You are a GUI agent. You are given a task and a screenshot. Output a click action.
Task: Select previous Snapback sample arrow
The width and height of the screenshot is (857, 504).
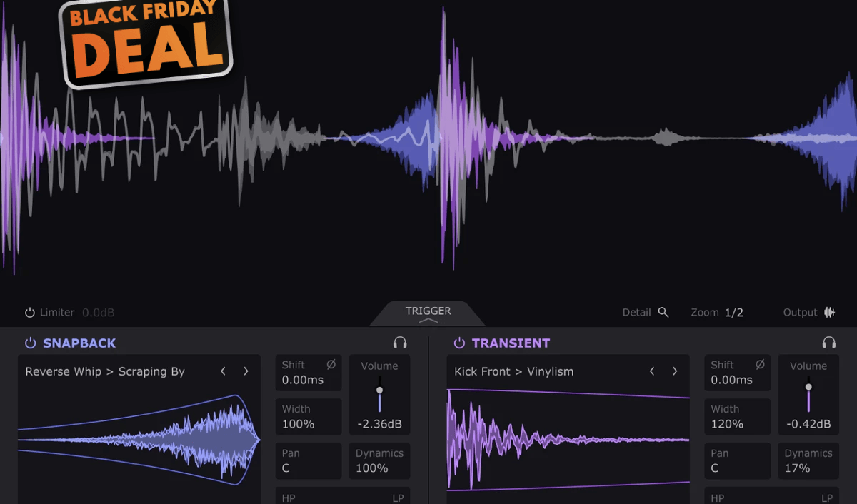coord(223,371)
